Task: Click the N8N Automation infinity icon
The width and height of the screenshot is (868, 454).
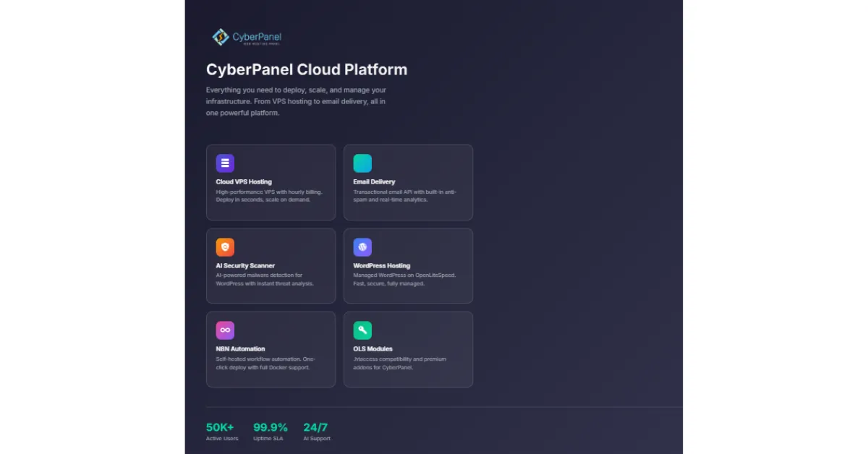Action: click(x=225, y=330)
